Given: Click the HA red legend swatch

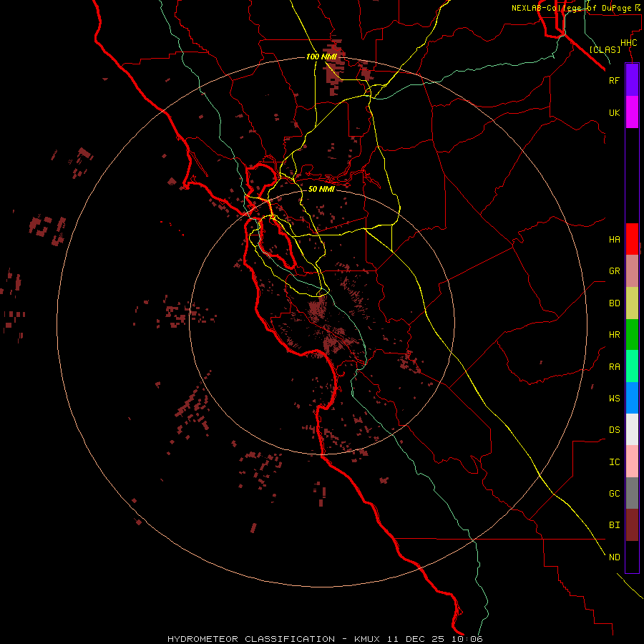Looking at the screenshot, I should 632,239.
